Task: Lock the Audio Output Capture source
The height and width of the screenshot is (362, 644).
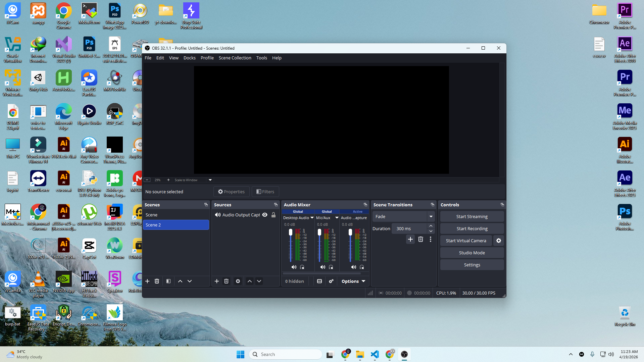Action: (274, 215)
